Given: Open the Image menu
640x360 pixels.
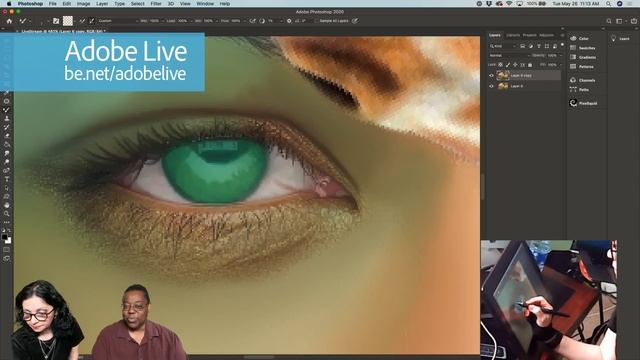Looking at the screenshot, I should point(83,4).
